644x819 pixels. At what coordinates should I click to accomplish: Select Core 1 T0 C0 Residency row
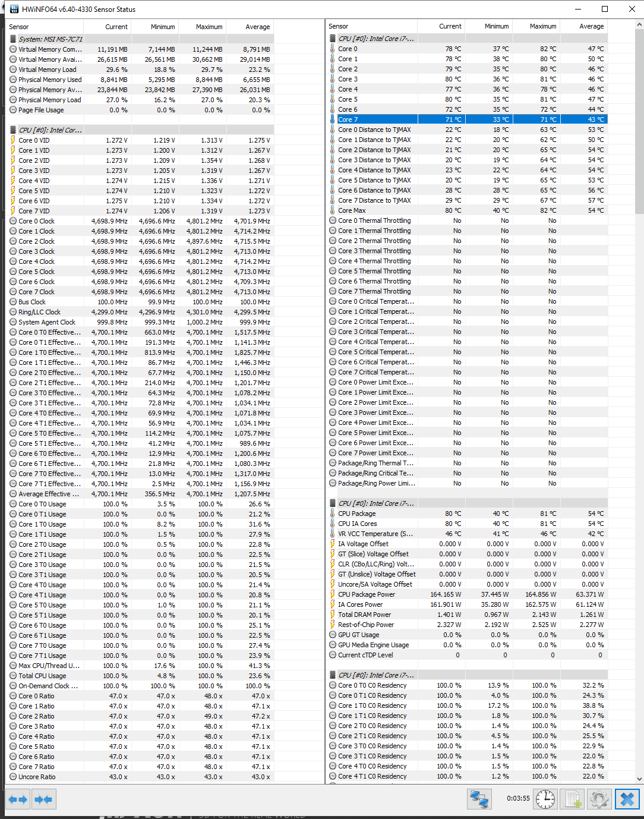coord(467,705)
